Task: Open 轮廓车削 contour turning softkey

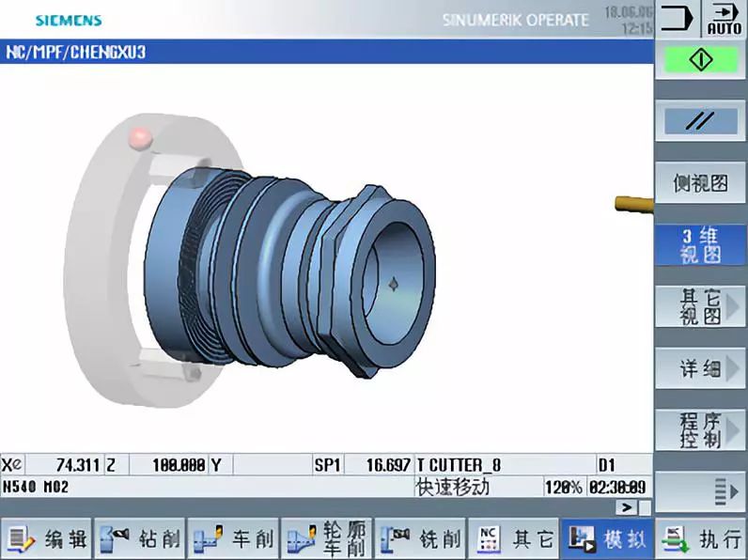Action: tap(327, 539)
